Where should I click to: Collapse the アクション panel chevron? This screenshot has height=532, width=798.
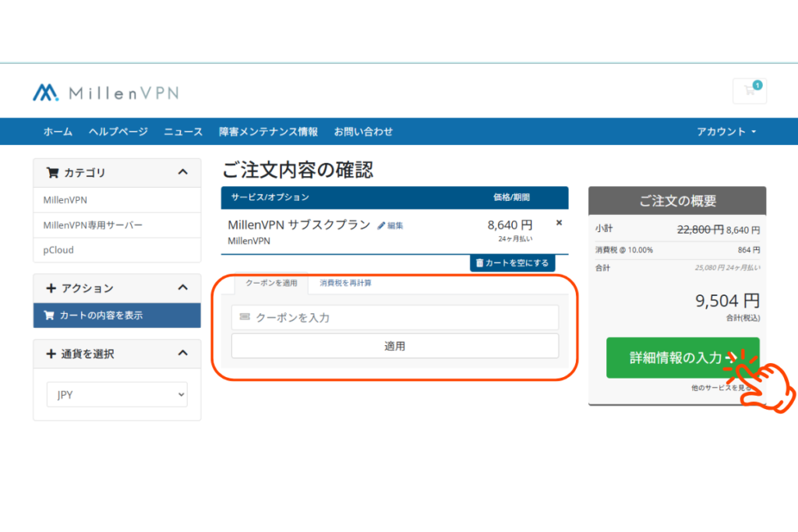[183, 288]
